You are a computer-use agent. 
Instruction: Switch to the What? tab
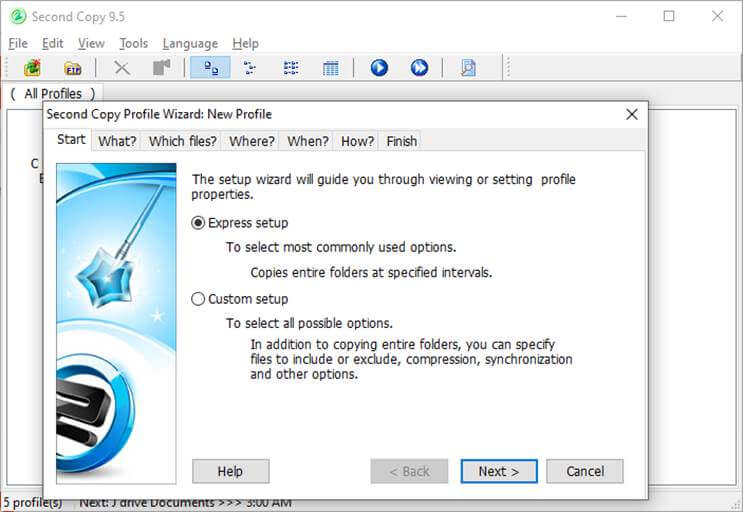117,141
